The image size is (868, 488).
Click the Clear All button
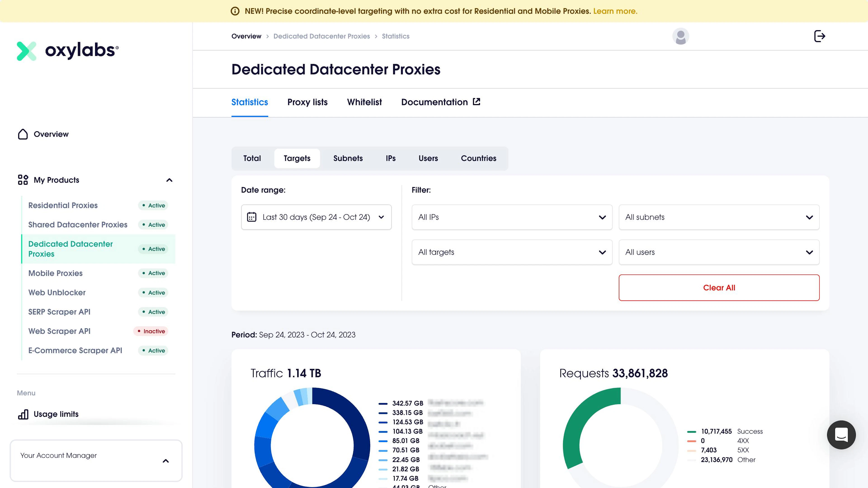[719, 288]
